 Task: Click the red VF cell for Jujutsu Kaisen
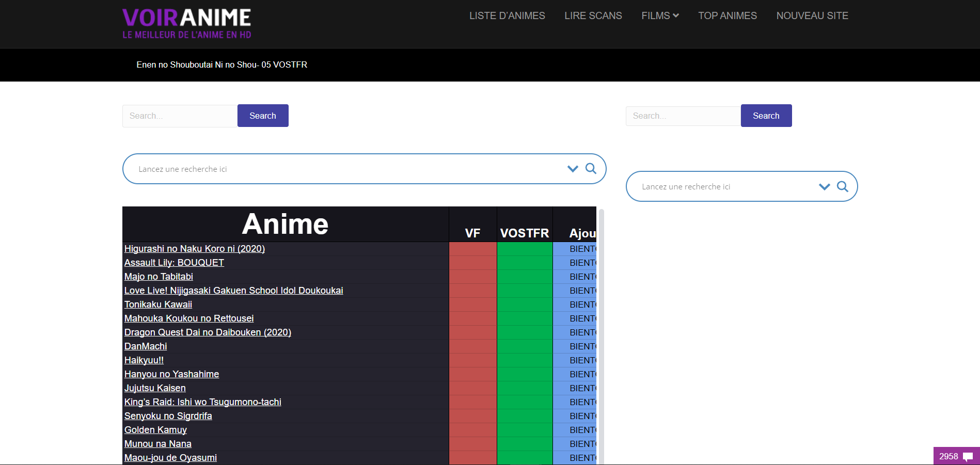coord(473,388)
